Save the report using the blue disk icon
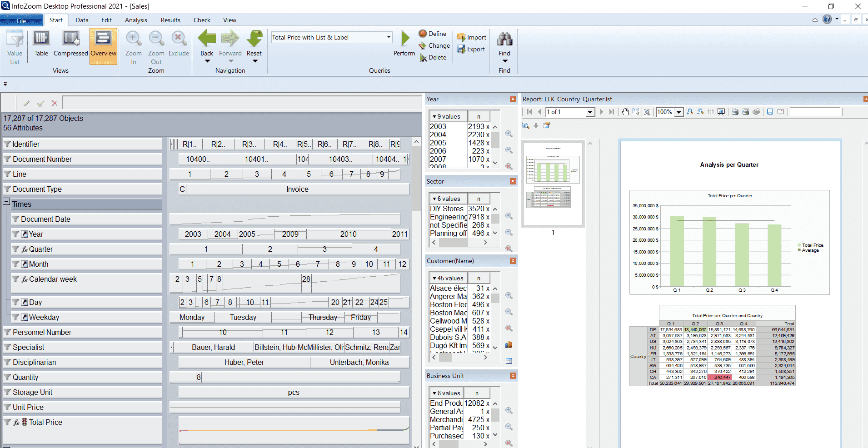The image size is (868, 448). tap(770, 112)
